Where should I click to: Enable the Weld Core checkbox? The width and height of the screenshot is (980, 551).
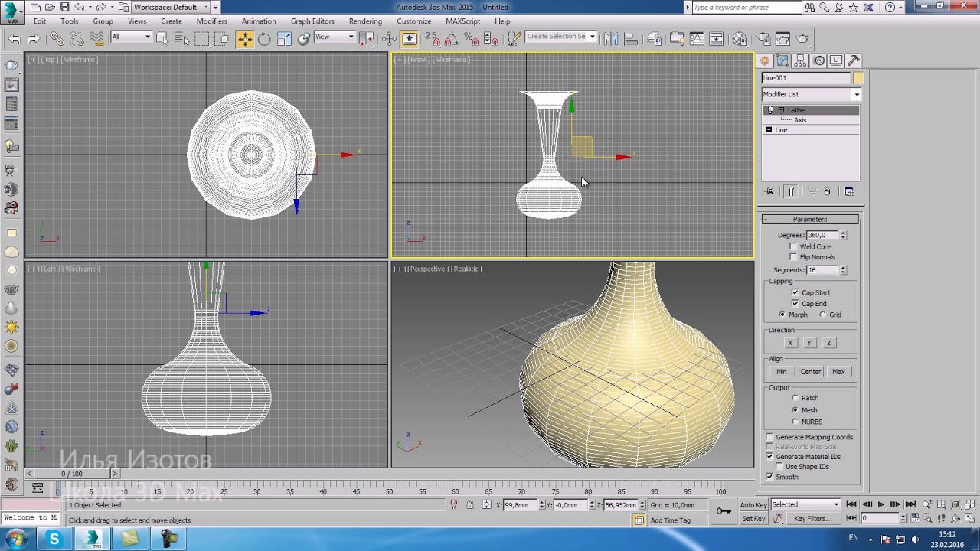point(793,246)
